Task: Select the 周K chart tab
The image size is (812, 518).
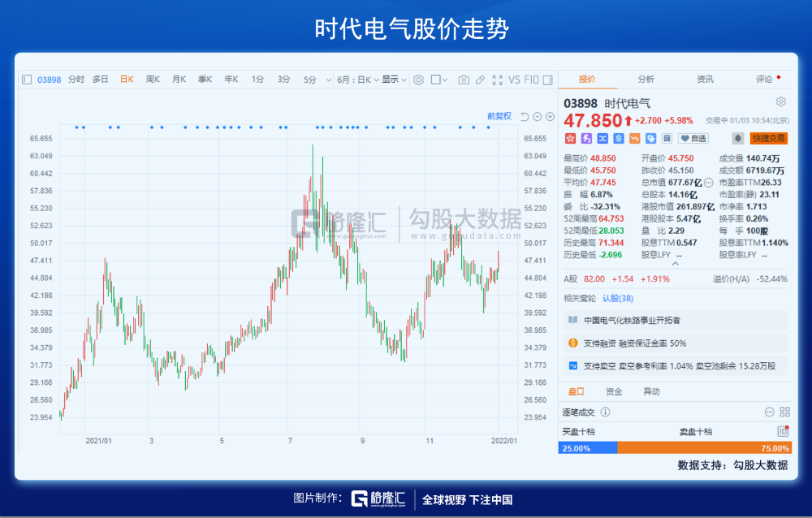Action: [x=153, y=80]
